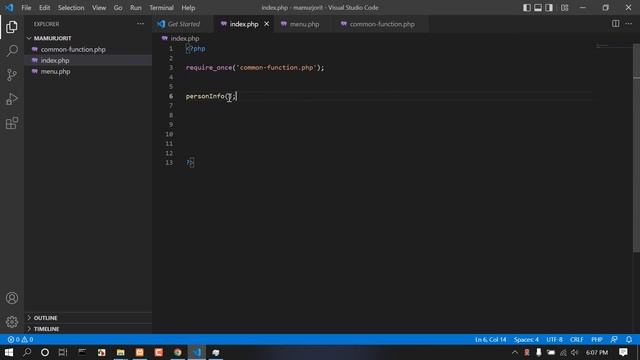Image resolution: width=640 pixels, height=360 pixels.
Task: Switch to the menu.php tab
Action: (304, 24)
